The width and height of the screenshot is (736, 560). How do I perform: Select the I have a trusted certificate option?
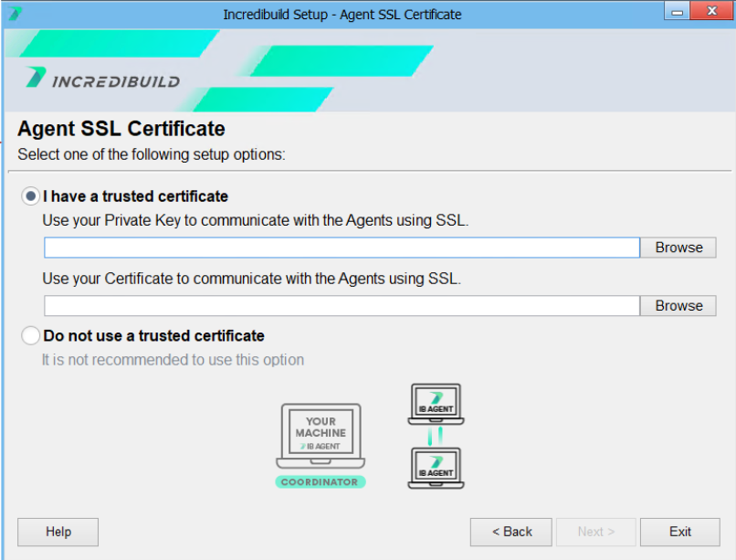point(31,196)
